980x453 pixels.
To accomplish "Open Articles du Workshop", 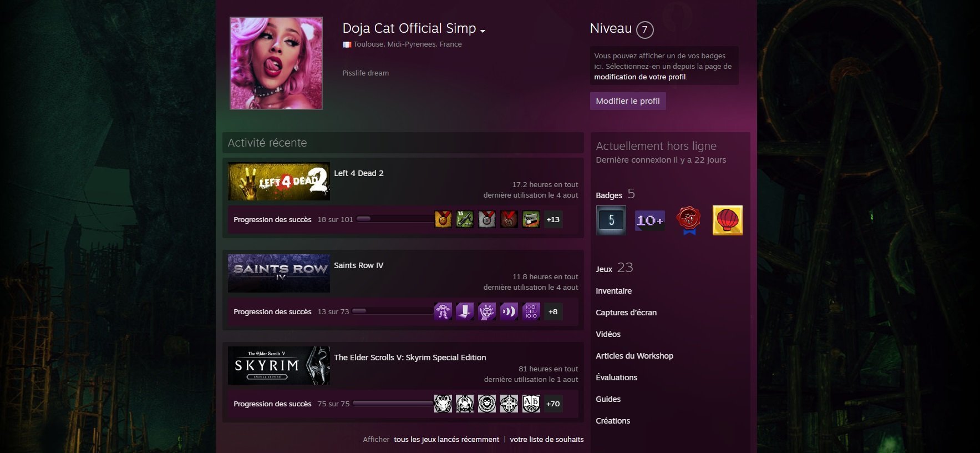I will tap(634, 356).
